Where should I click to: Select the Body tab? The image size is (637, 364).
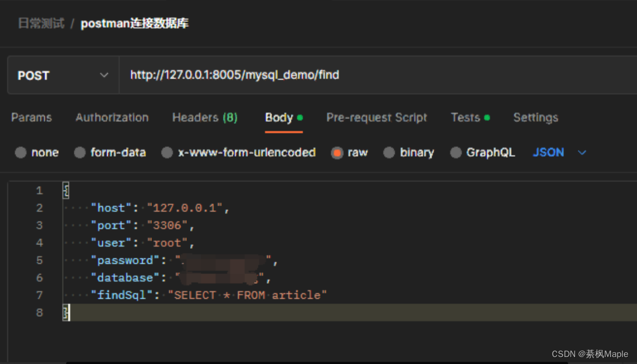(x=284, y=117)
